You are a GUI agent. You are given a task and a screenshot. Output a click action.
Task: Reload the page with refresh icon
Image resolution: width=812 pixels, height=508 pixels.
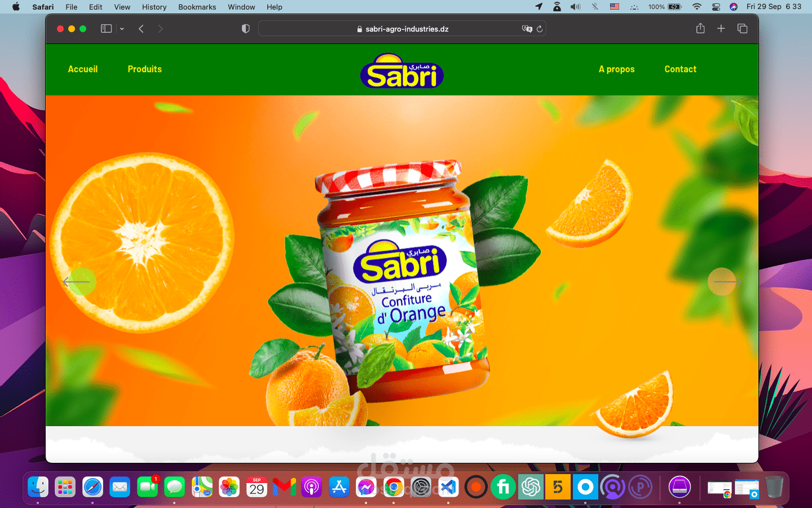tap(540, 29)
